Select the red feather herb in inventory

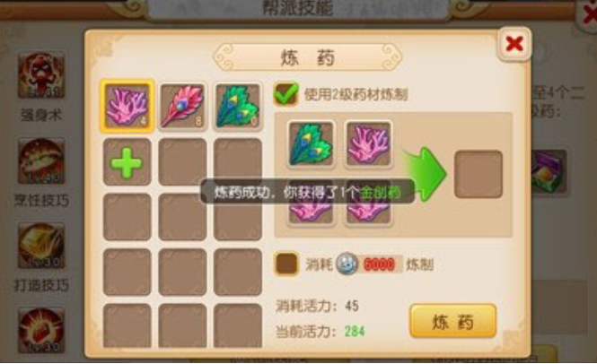pos(182,106)
